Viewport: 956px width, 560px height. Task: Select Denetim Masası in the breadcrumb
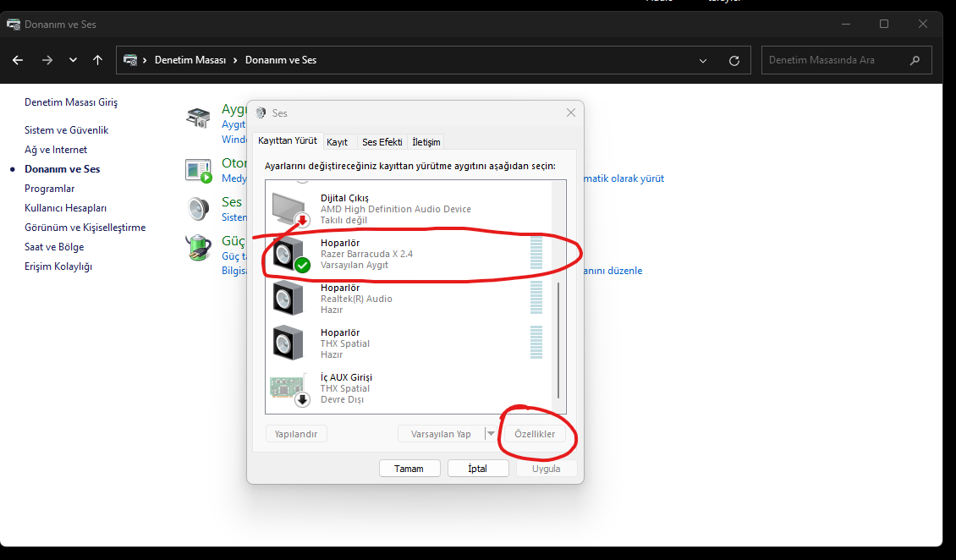190,60
